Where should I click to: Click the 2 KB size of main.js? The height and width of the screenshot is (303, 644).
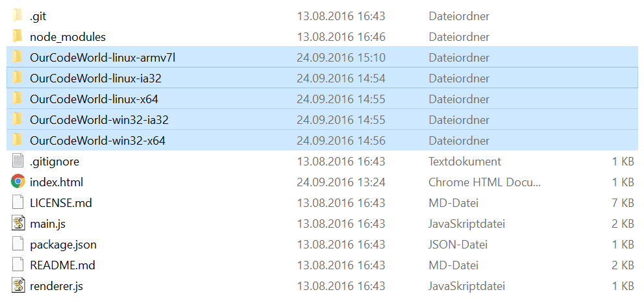point(623,224)
